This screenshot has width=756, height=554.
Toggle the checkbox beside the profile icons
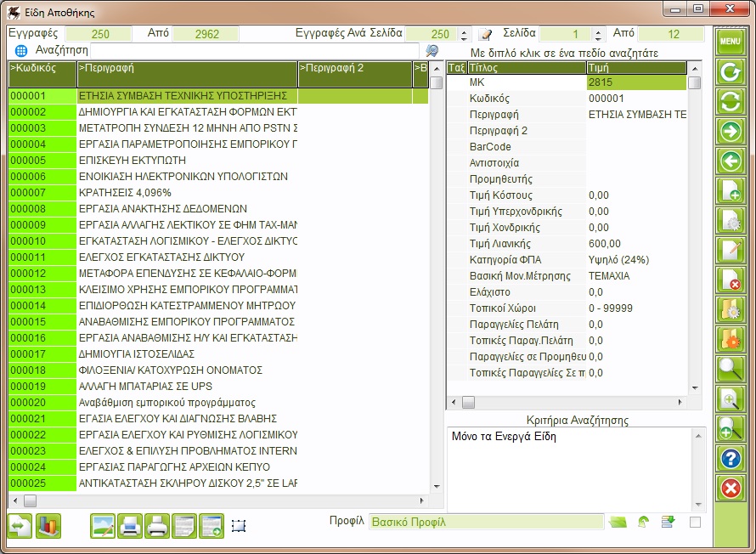tap(695, 522)
